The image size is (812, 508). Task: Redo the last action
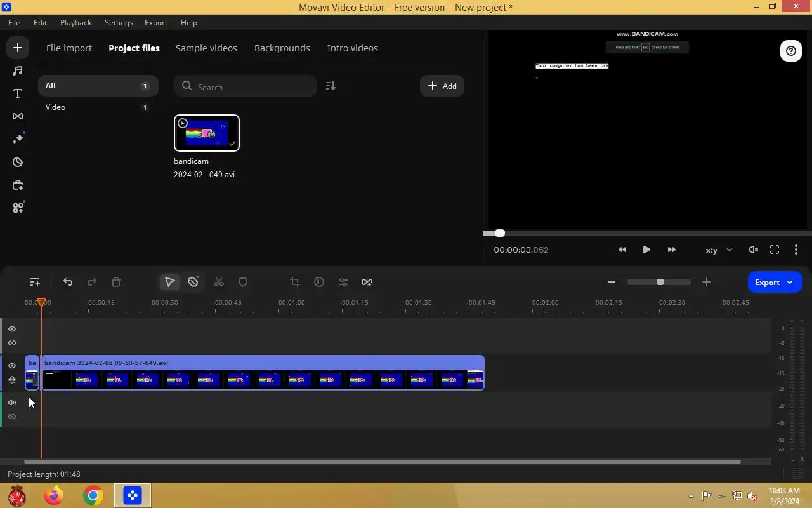pos(92,282)
